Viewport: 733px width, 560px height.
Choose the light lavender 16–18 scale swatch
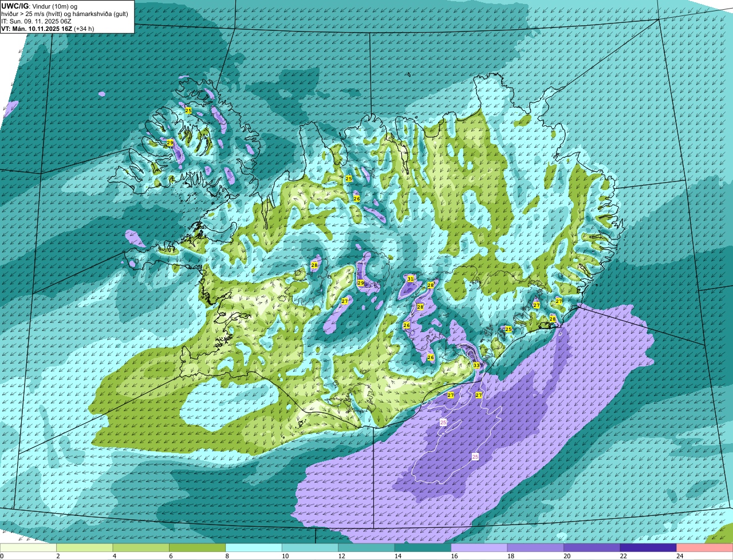click(x=479, y=547)
